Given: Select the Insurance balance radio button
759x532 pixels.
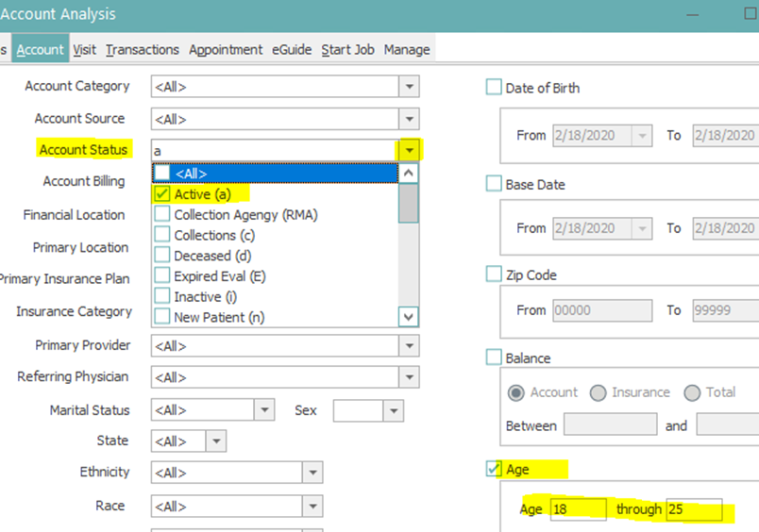Looking at the screenshot, I should click(598, 392).
